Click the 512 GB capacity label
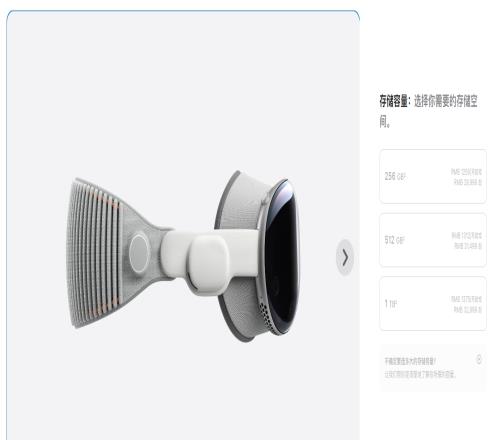Viewport: 500px width, 440px height. (394, 240)
